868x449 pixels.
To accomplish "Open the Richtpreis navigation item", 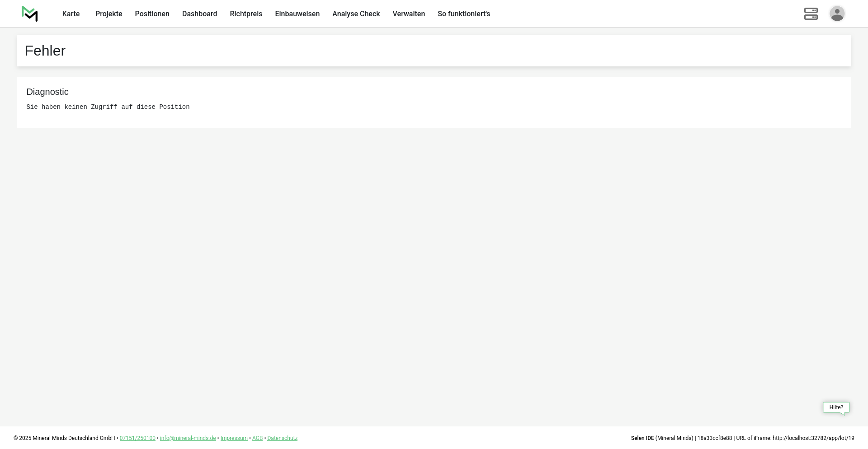I will point(246,14).
